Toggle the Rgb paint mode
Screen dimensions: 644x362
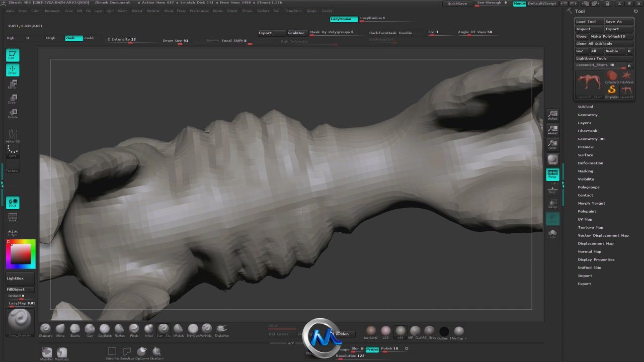[11, 38]
